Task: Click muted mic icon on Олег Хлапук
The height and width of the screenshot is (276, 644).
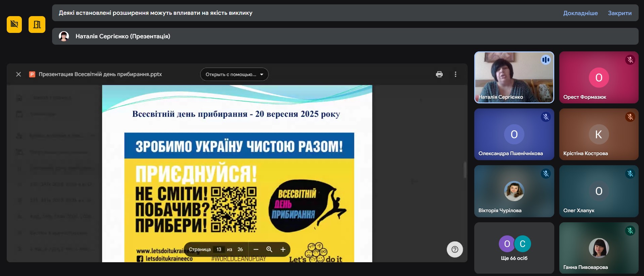Action: [x=630, y=174]
